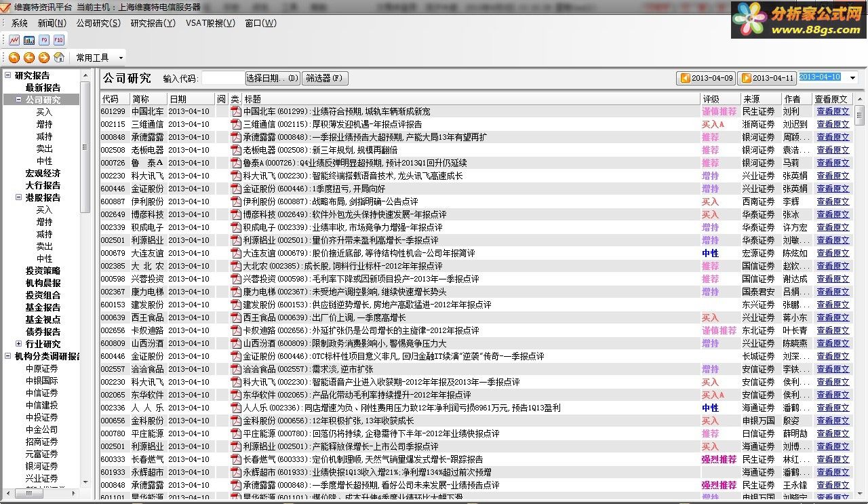Select 卖出 under 港股报告
This screenshot has height=504, width=868.
[x=44, y=246]
